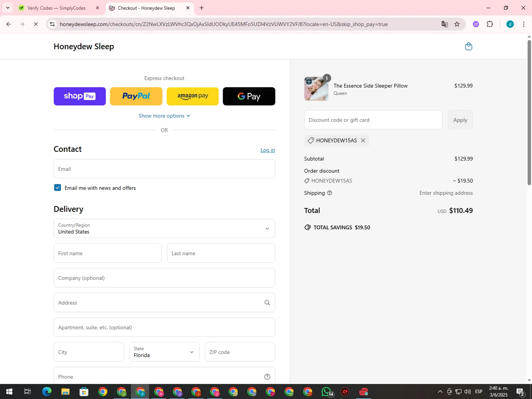Bookmark this page with the star icon
Image resolution: width=532 pixels, height=399 pixels.
pos(457,24)
